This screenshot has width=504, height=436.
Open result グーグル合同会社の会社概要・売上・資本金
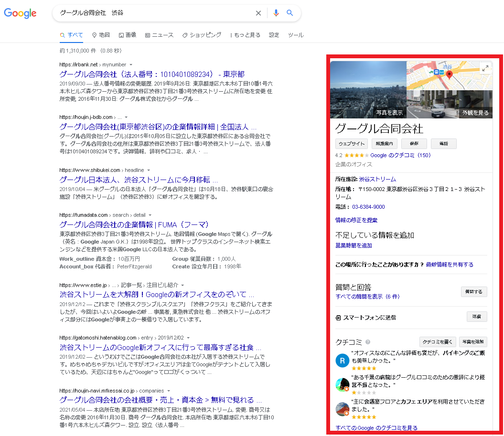pos(161,400)
